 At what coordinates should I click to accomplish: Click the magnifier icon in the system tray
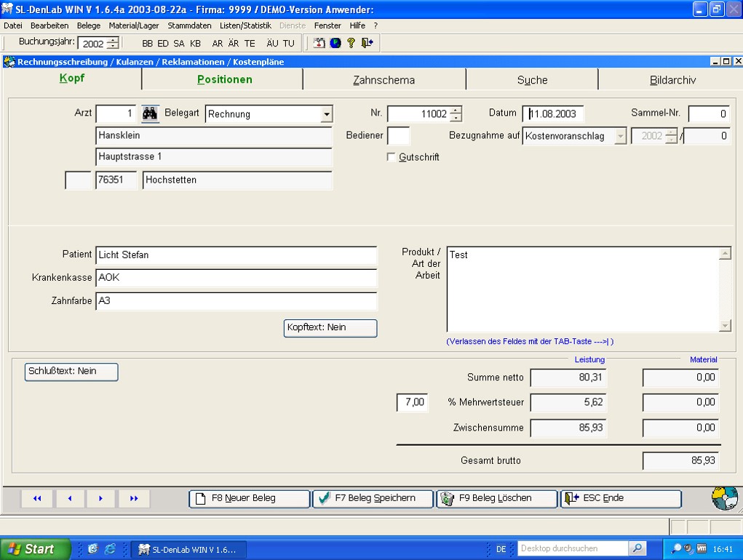tap(676, 549)
